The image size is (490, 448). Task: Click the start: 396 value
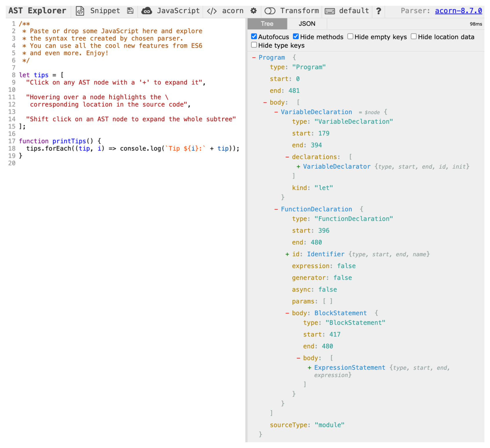pyautogui.click(x=324, y=231)
